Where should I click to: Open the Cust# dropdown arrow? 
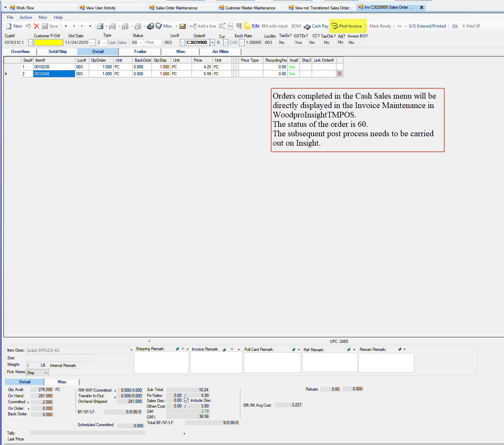coord(30,43)
